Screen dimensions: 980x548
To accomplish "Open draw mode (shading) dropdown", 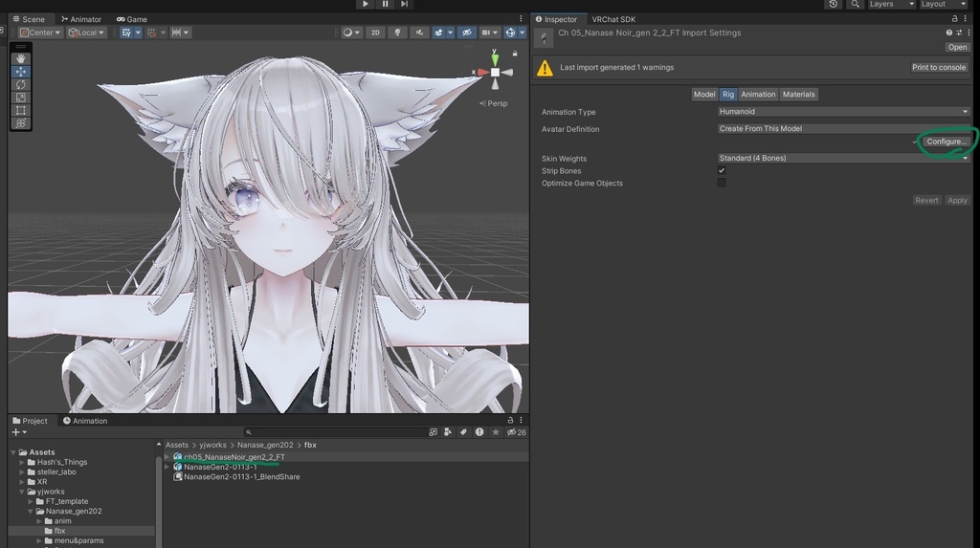I will tap(351, 33).
